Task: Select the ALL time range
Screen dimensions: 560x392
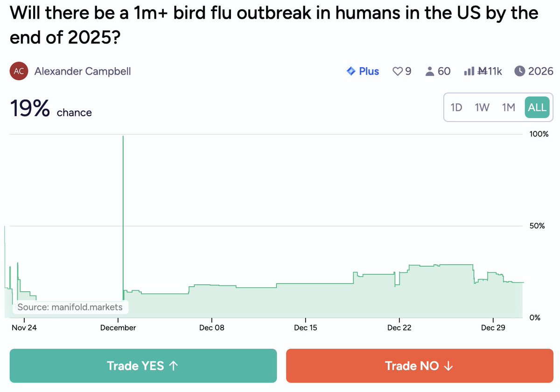Action: click(537, 107)
